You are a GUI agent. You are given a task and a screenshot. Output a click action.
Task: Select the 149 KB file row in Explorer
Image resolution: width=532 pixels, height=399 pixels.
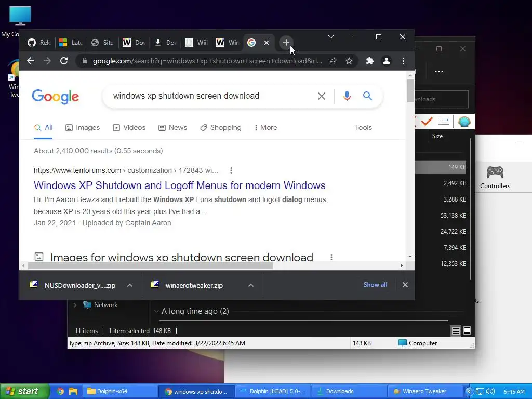(x=441, y=167)
